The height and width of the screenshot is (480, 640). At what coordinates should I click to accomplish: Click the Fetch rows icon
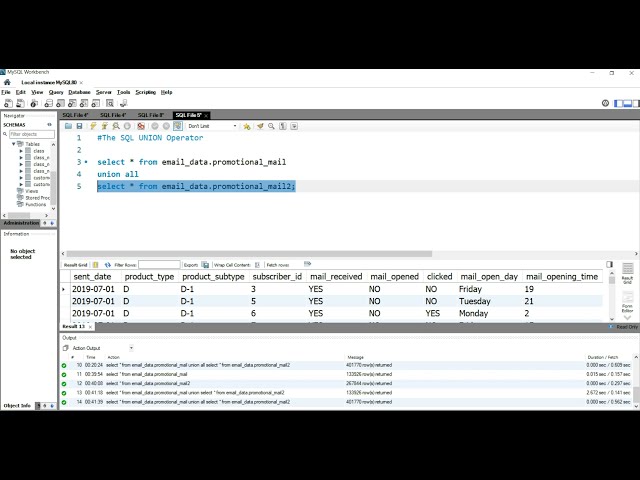(307, 264)
